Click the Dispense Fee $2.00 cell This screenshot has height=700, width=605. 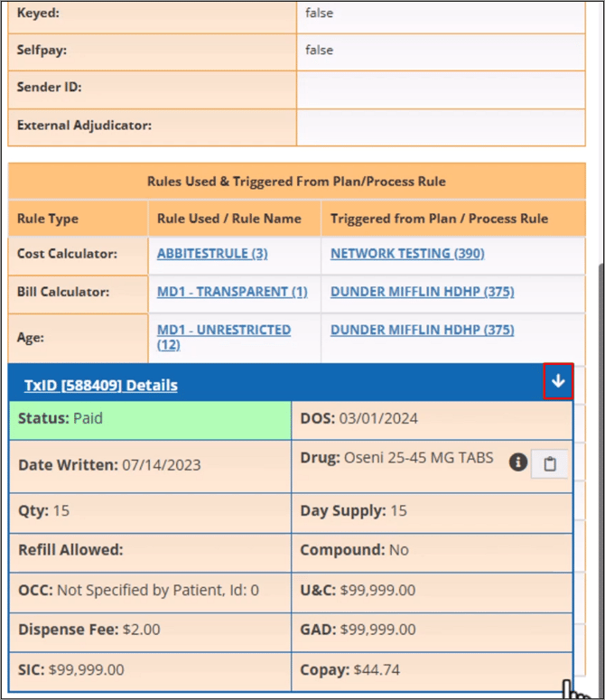click(x=150, y=630)
